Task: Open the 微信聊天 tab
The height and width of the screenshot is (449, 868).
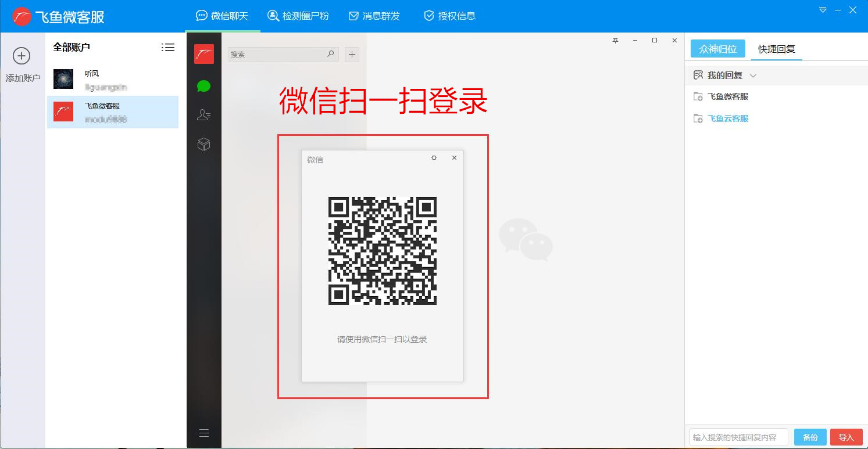Action: click(x=223, y=16)
